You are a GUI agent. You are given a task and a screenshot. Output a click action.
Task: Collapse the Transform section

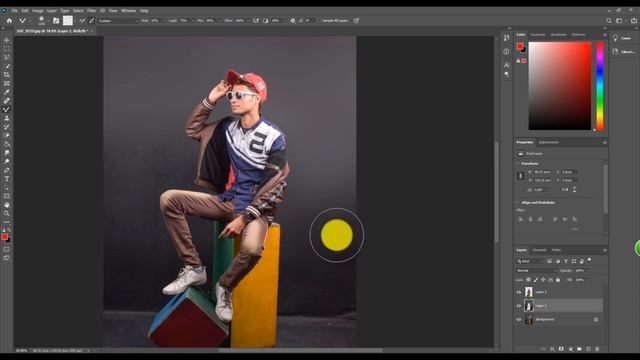tap(518, 163)
